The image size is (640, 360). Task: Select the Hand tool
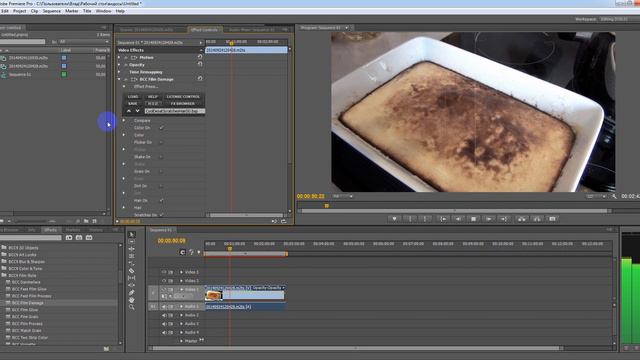click(x=131, y=300)
